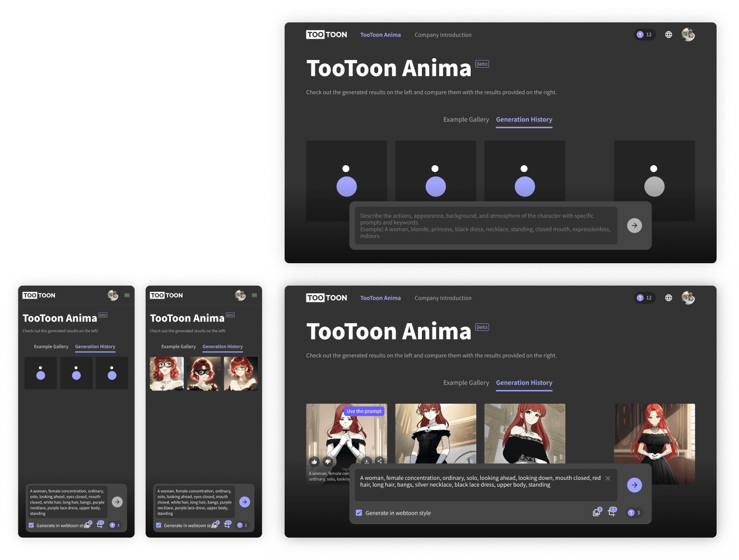The height and width of the screenshot is (560, 739).
Task: Focus the prompt text field in results mobile view
Action: [194, 502]
